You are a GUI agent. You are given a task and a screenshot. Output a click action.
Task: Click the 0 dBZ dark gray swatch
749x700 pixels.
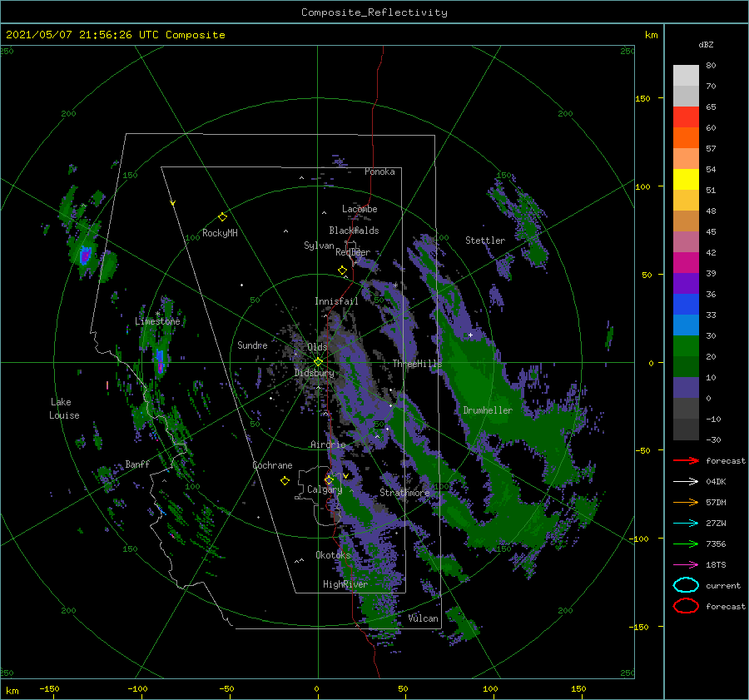686,408
